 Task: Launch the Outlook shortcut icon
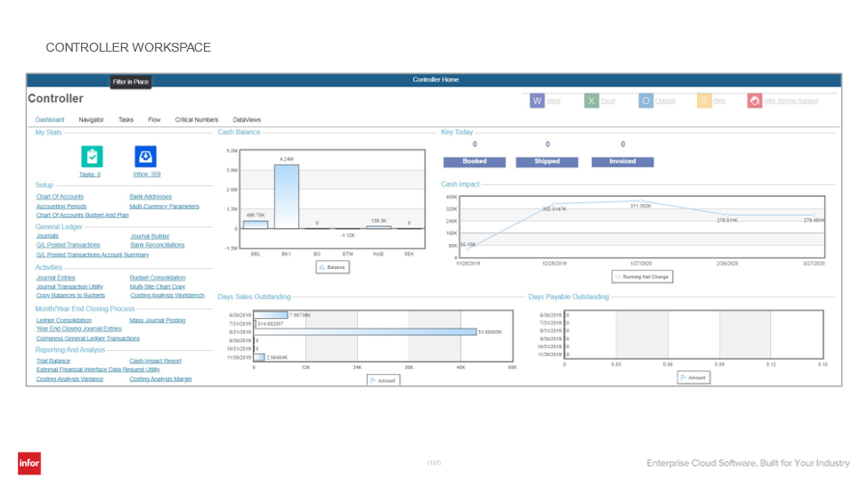point(645,101)
